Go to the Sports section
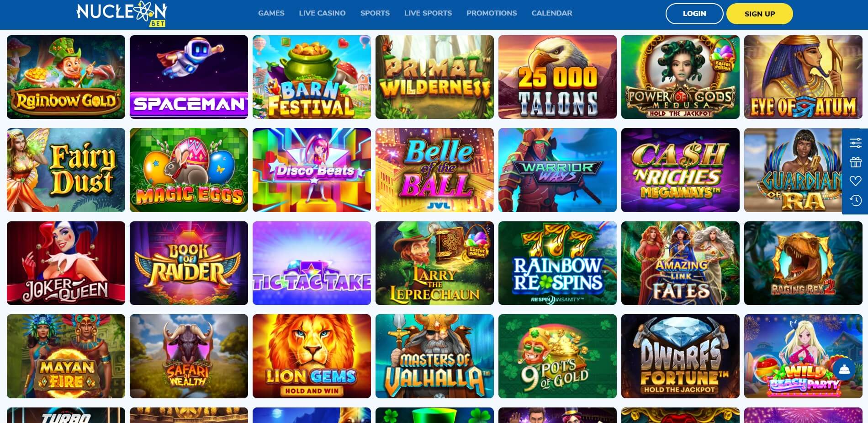Screen dimensions: 868x423 pyautogui.click(x=375, y=13)
